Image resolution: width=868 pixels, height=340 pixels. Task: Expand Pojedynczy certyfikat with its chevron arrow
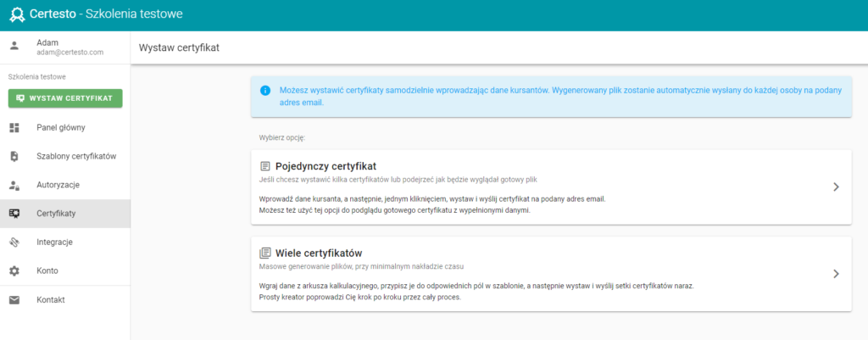[836, 187]
